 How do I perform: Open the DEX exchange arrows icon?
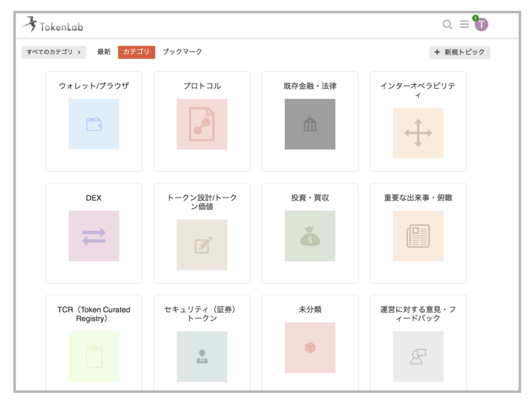pyautogui.click(x=94, y=236)
